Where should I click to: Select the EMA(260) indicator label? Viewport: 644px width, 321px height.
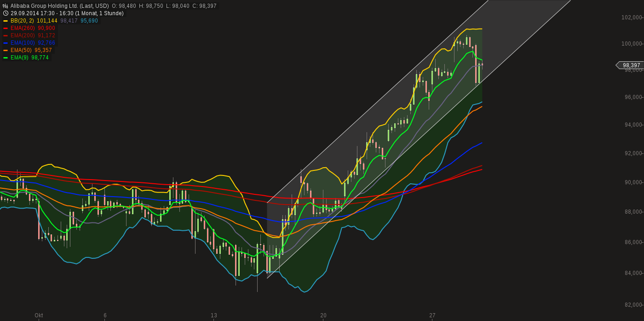23,28
